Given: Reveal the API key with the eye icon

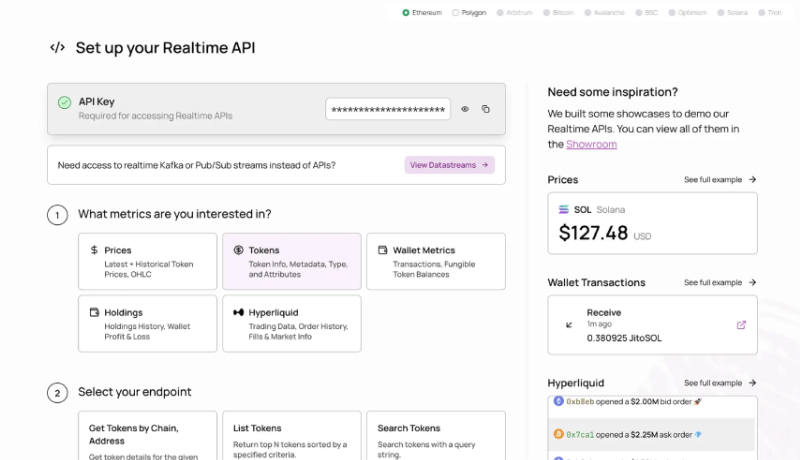Looking at the screenshot, I should coord(465,109).
